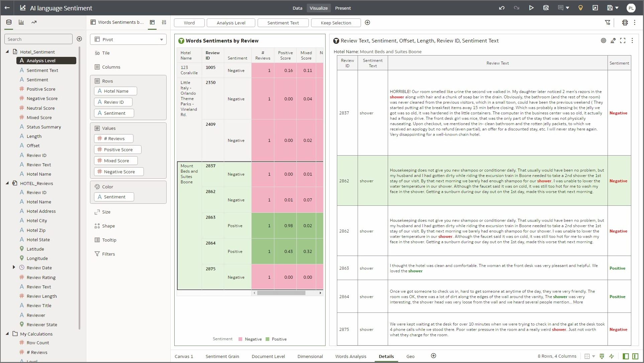Viewport: 644px width, 363px height.
Task: Open the save options dropdown arrow
Action: [617, 8]
